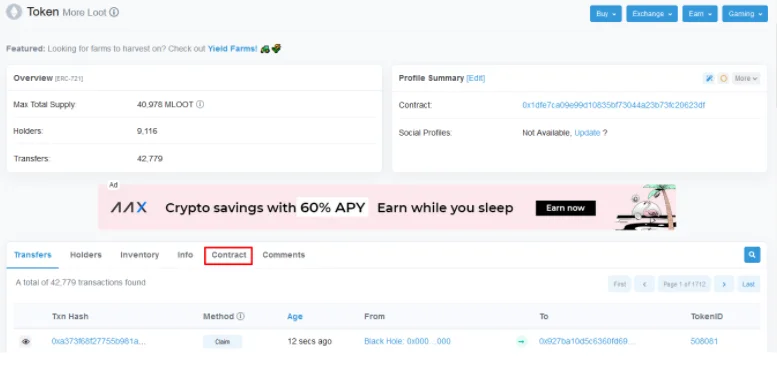Click the orange circle icon in Profile Summary
The image size is (777, 383).
(723, 78)
